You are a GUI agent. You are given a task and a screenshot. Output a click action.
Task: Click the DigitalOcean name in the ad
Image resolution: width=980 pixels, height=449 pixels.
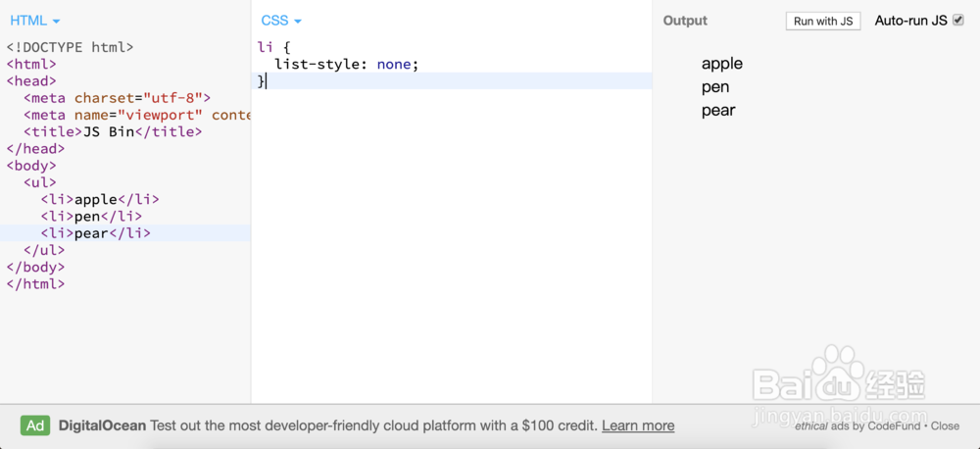(102, 425)
